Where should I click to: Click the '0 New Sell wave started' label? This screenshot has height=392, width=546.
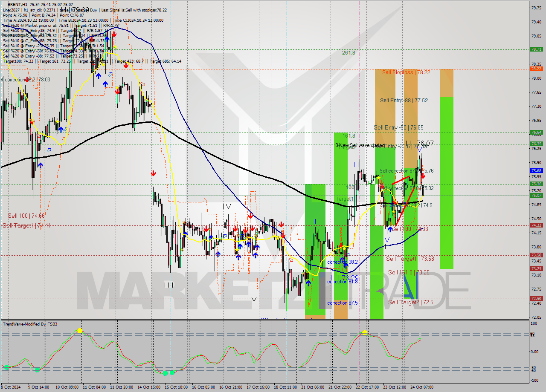click(x=360, y=145)
